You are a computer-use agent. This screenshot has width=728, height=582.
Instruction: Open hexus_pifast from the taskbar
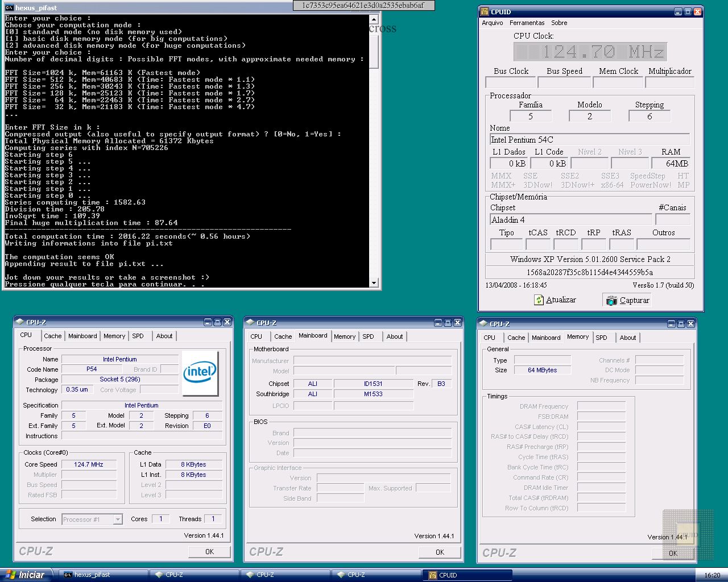click(102, 575)
